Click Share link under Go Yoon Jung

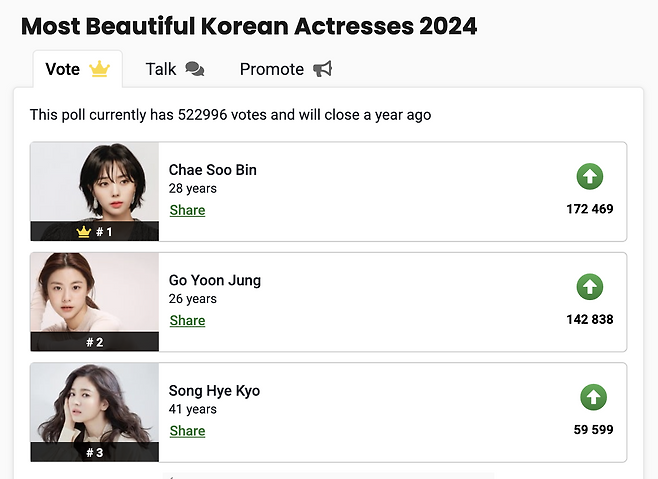click(187, 320)
